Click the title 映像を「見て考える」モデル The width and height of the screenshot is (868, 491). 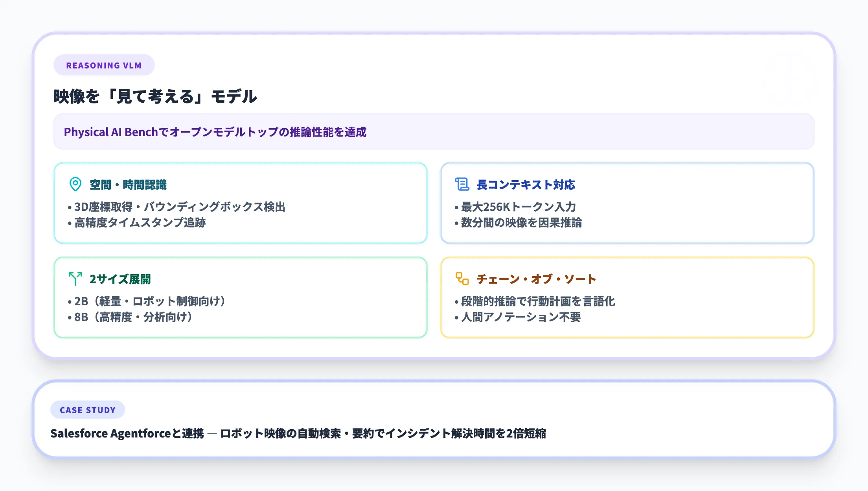pos(155,96)
